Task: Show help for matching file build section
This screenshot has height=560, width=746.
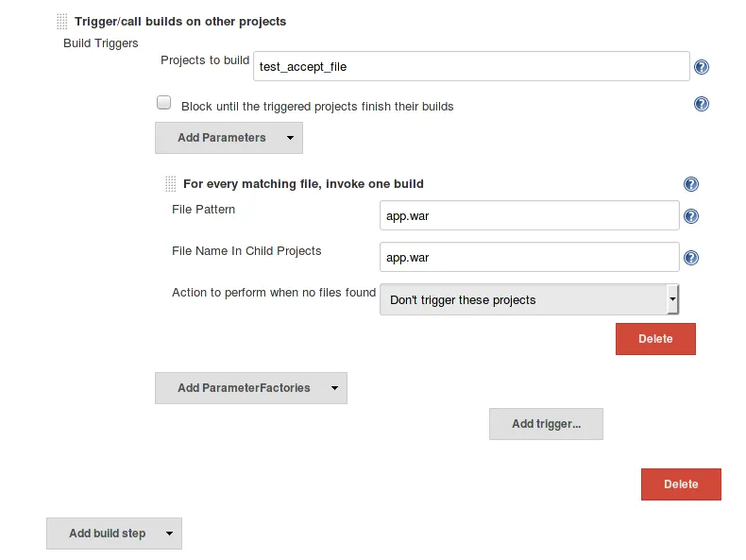Action: click(691, 185)
